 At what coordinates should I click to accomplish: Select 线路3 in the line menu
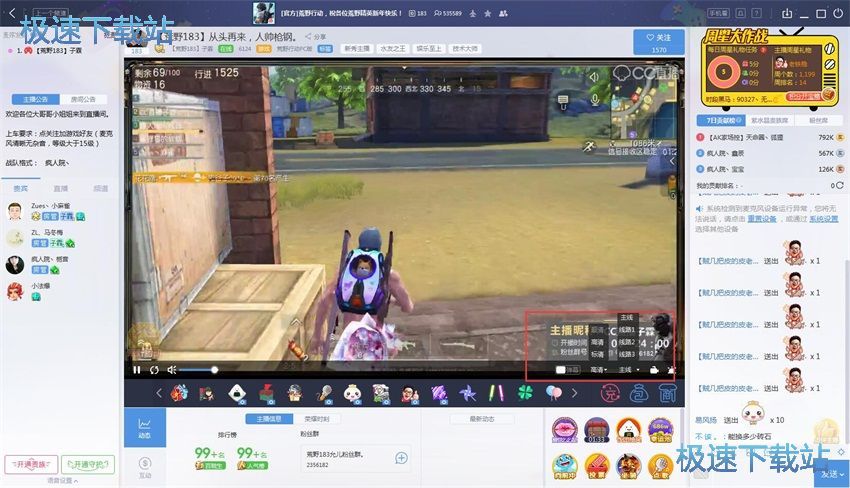coord(627,355)
